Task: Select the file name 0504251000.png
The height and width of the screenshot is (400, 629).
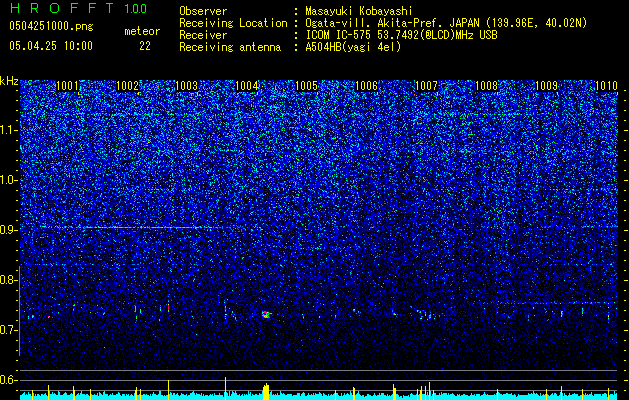Action: [x=51, y=27]
